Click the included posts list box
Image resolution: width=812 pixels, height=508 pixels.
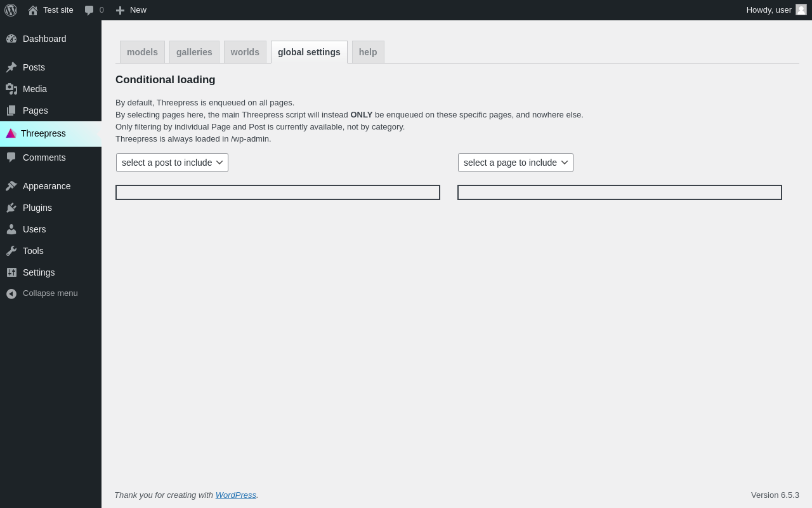click(x=278, y=192)
